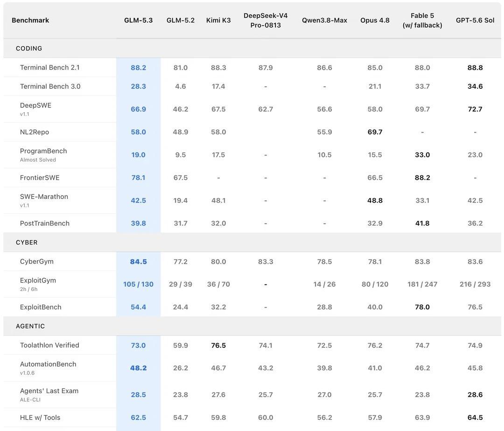Viewport: 504px width, 431px height.
Task: Click the DeepSWE row label
Action: (x=35, y=106)
